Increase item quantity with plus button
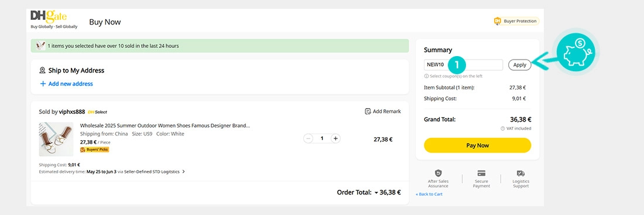Screen dimensions: 644x215 [335, 138]
